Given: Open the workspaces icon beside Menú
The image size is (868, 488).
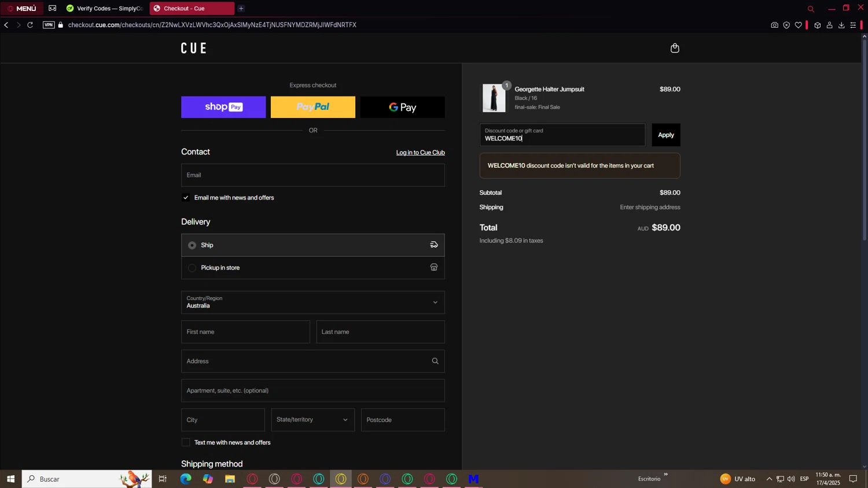Looking at the screenshot, I should pyautogui.click(x=53, y=8).
